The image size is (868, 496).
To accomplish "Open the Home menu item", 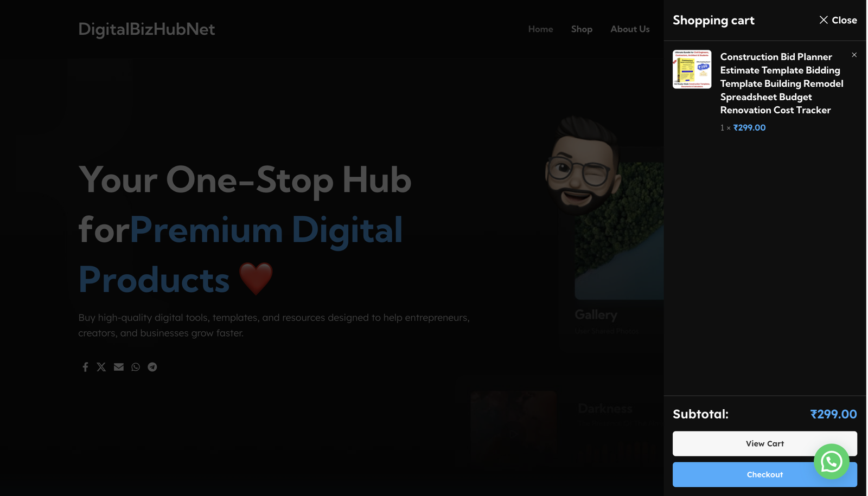I will 541,29.
